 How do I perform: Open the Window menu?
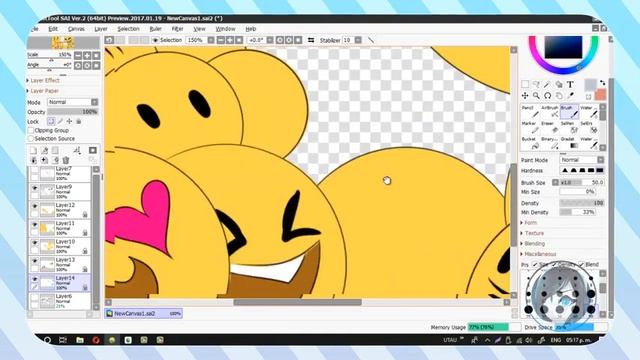click(225, 29)
